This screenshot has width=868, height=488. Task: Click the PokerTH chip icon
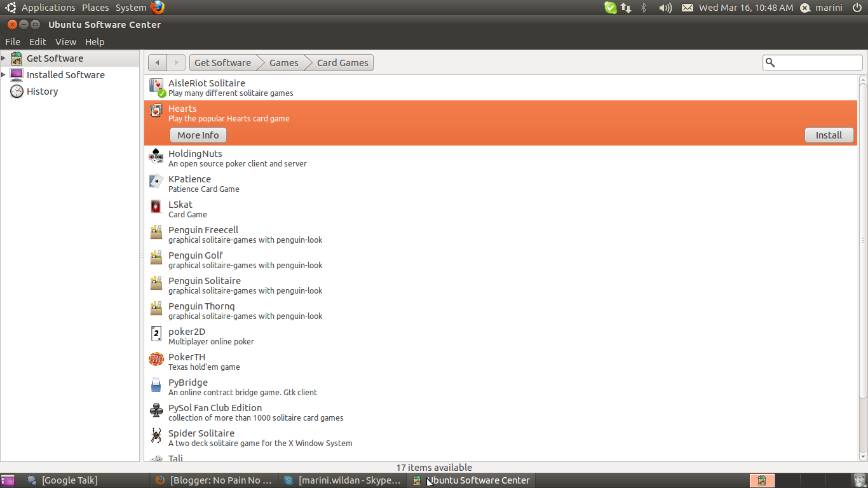[156, 359]
